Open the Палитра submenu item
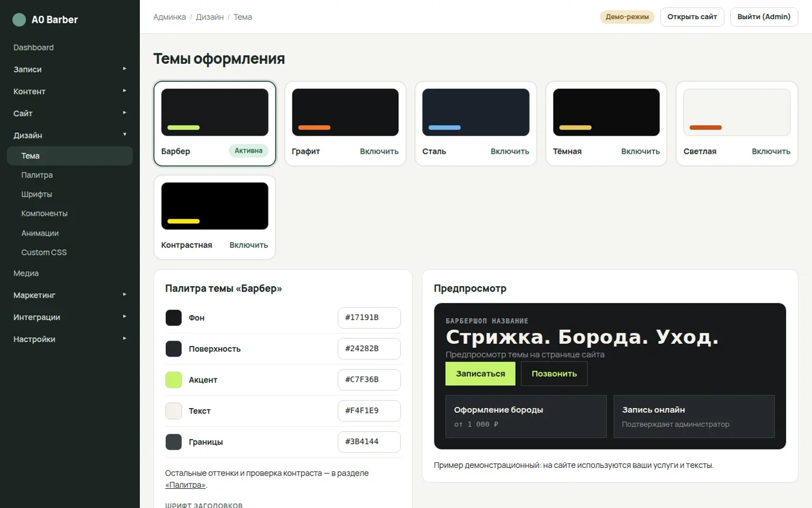 [x=70, y=175]
